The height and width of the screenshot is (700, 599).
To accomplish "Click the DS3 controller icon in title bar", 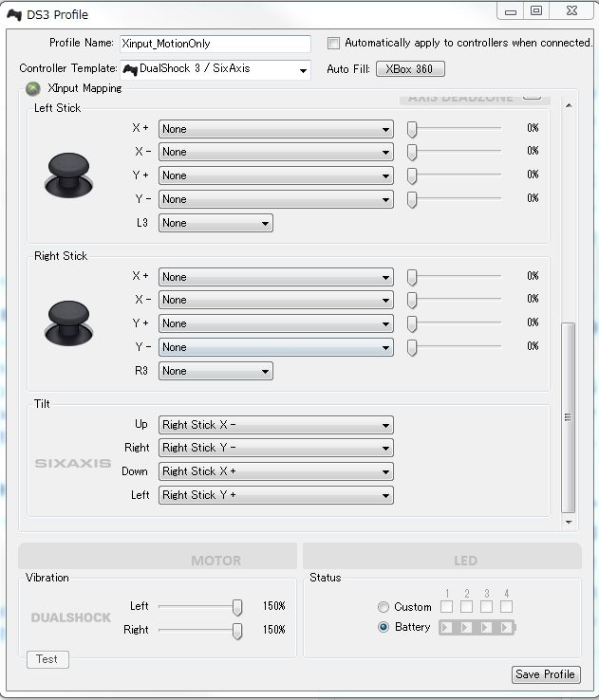I will (14, 15).
